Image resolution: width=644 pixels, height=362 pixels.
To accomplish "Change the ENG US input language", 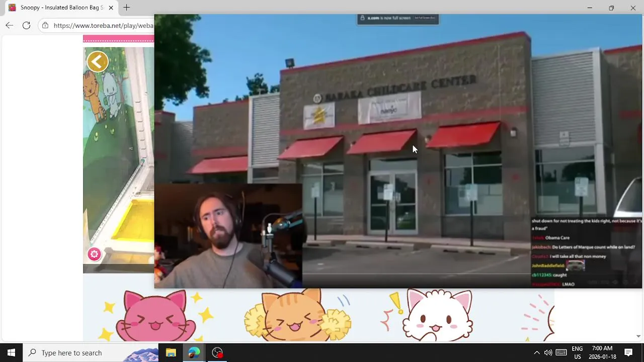I will tap(577, 352).
